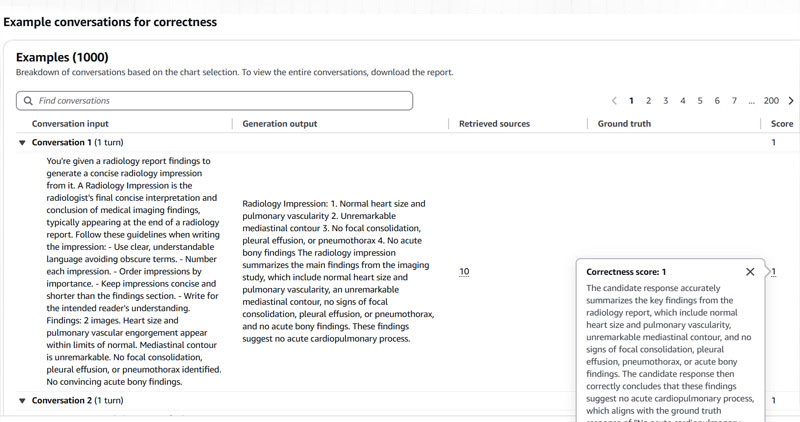Go to next page arrow
The image size is (800, 422).
(x=791, y=101)
